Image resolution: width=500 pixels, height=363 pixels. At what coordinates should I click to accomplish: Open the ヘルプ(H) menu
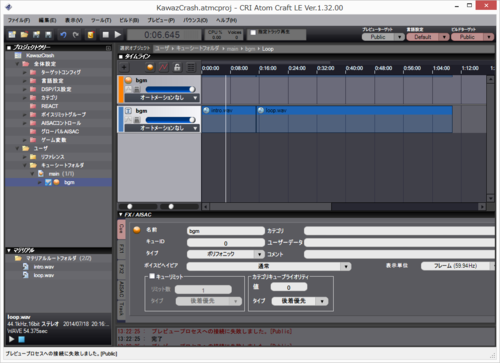tap(226, 20)
